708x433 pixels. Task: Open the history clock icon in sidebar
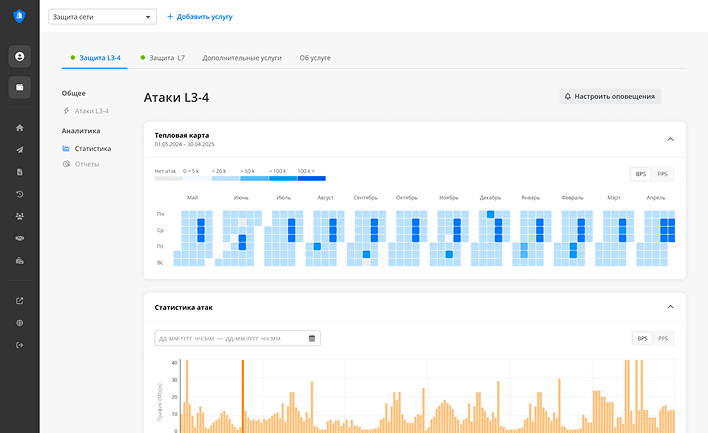click(20, 194)
